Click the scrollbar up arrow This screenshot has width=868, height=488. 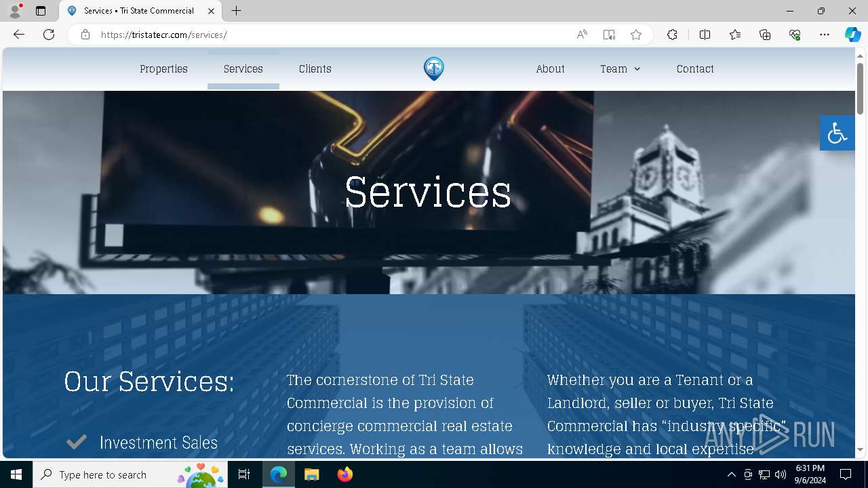(860, 55)
